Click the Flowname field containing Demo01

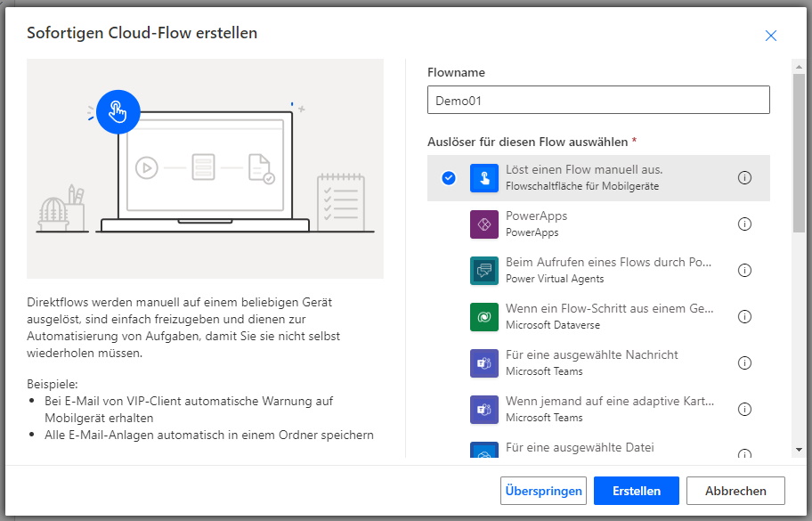pos(598,100)
